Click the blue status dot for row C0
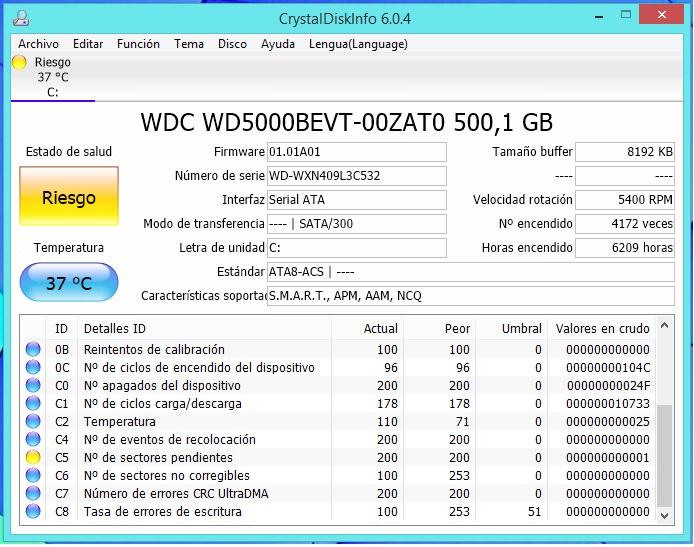694x547 pixels. click(x=33, y=385)
